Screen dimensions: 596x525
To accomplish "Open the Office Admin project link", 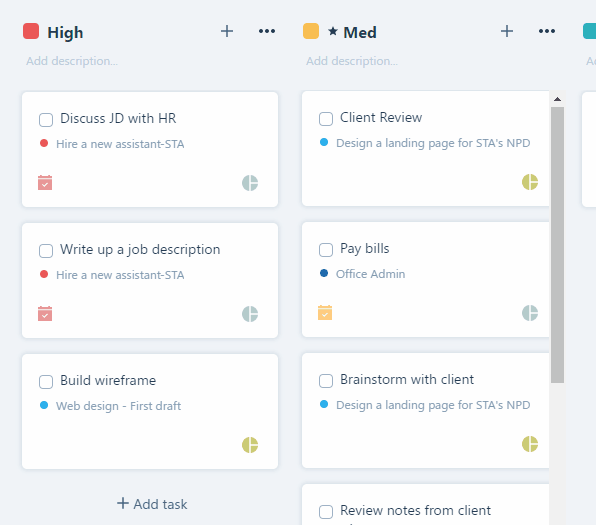I will point(371,274).
